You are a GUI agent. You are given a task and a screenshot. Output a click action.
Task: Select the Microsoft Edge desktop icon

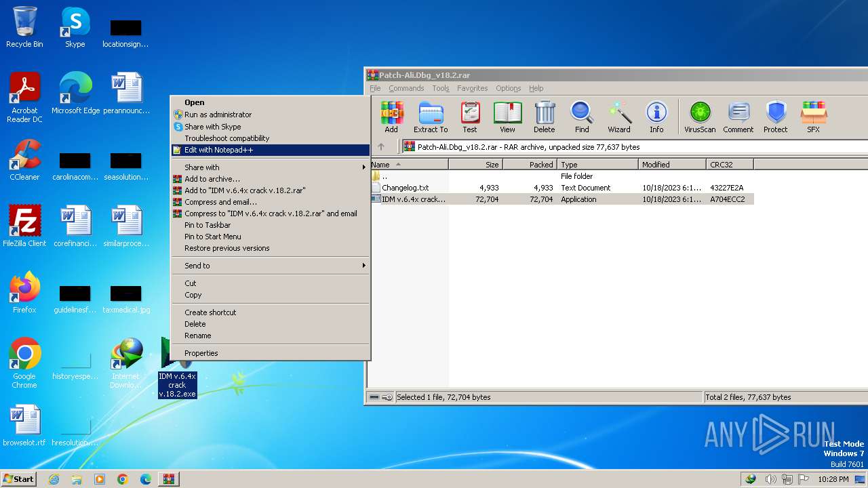click(x=75, y=93)
